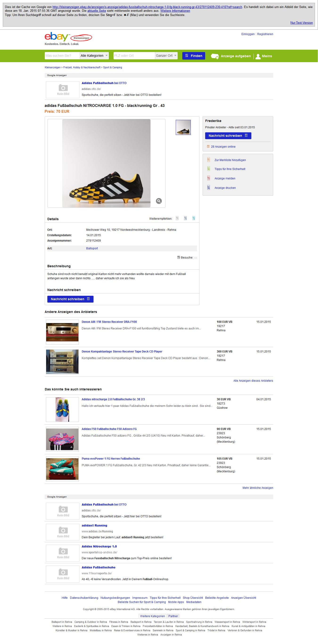318x644 pixels.
Task: Click Mehr ähnliche Anzeigen
Action: click(258, 488)
